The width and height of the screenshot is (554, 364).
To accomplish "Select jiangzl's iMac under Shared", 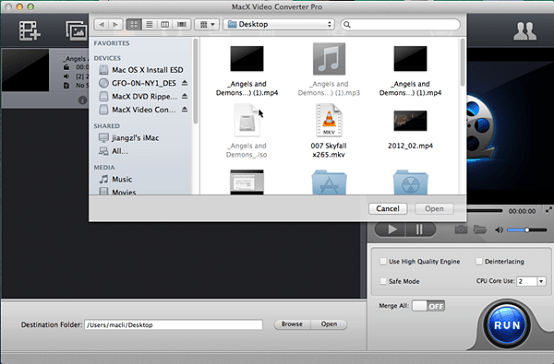I will click(x=129, y=138).
